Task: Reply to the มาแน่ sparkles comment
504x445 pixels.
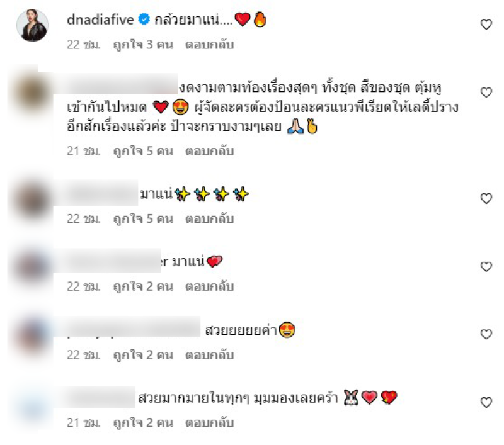Action: 209,219
